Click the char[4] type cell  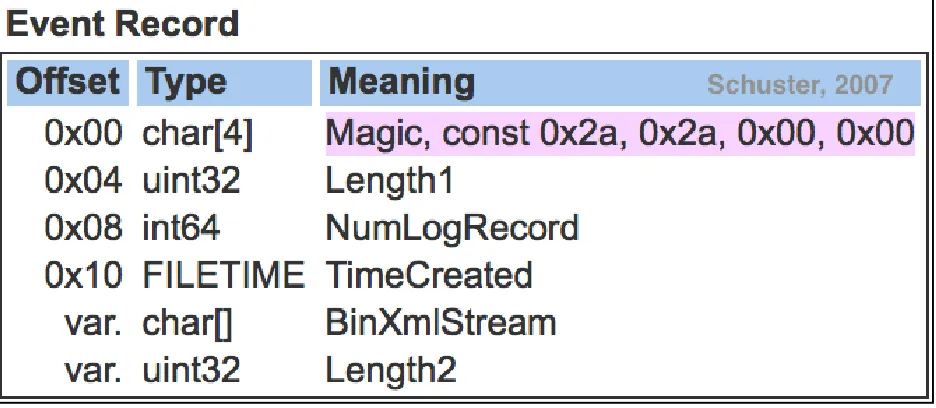pyautogui.click(x=198, y=135)
